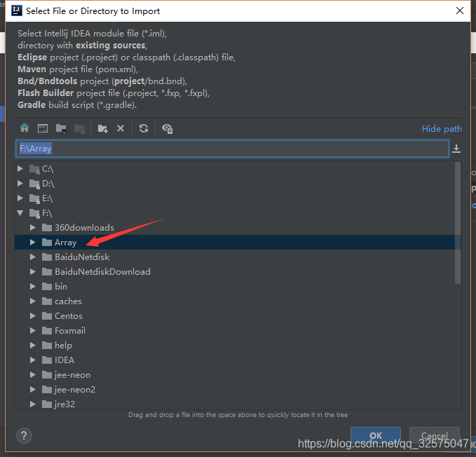Expand the C:\ drive node
Viewport: 476px width, 457px height.
click(20, 168)
